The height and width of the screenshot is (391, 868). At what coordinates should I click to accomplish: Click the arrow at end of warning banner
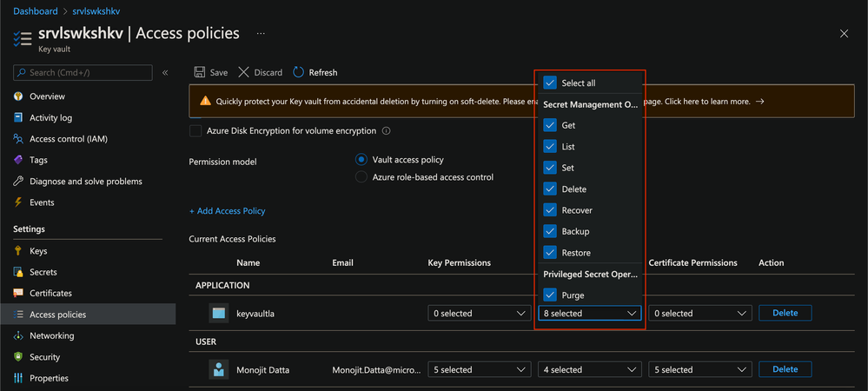coord(760,102)
